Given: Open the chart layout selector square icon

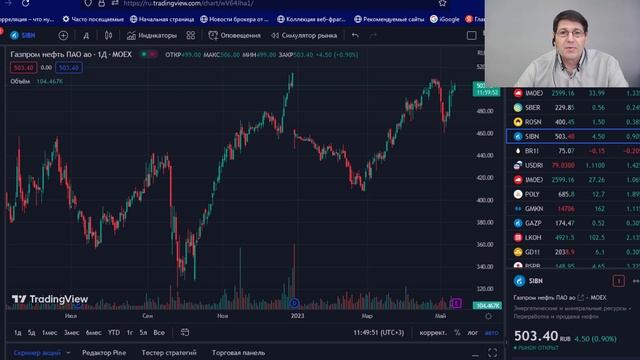Looking at the screenshot, I should pyautogui.click(x=471, y=36).
